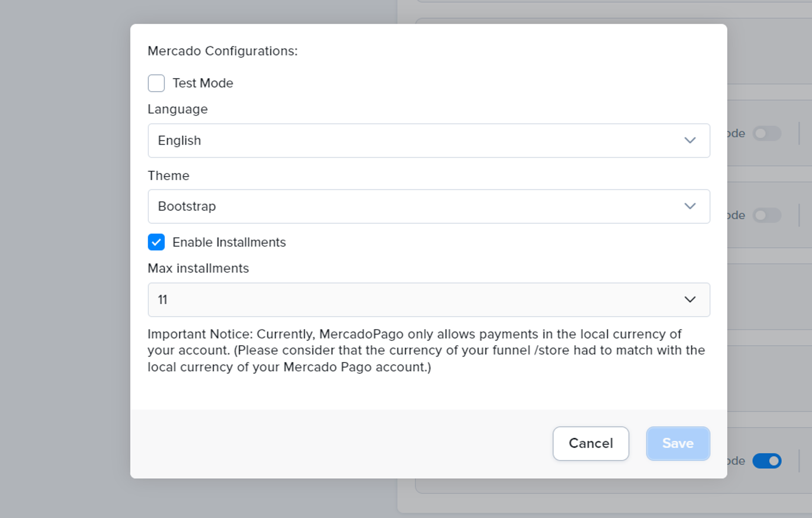Click the Enable Installments label text
This screenshot has width=812, height=518.
coord(229,242)
